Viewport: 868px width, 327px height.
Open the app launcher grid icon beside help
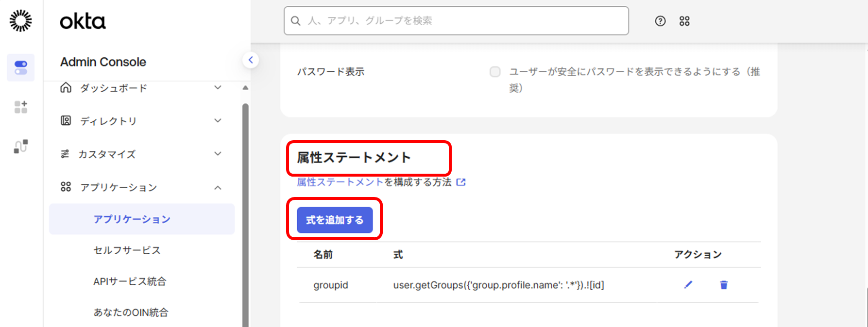pyautogui.click(x=684, y=21)
